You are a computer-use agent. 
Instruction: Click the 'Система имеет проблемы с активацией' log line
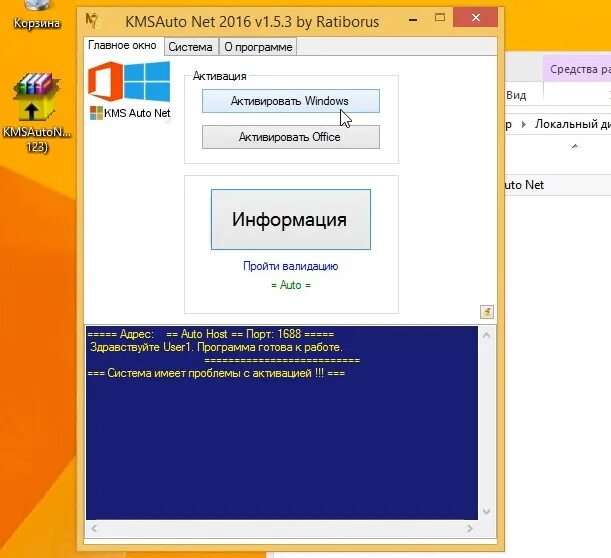click(x=216, y=373)
